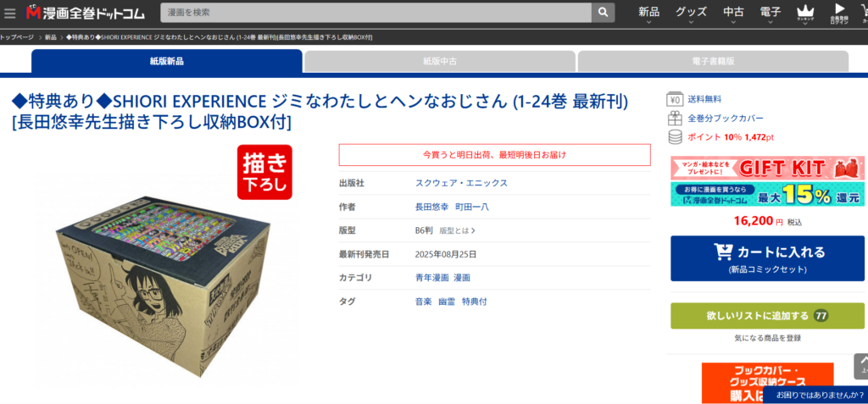Switch to the 紙版中古 tab
Screen dimensions: 868x404
[440, 61]
